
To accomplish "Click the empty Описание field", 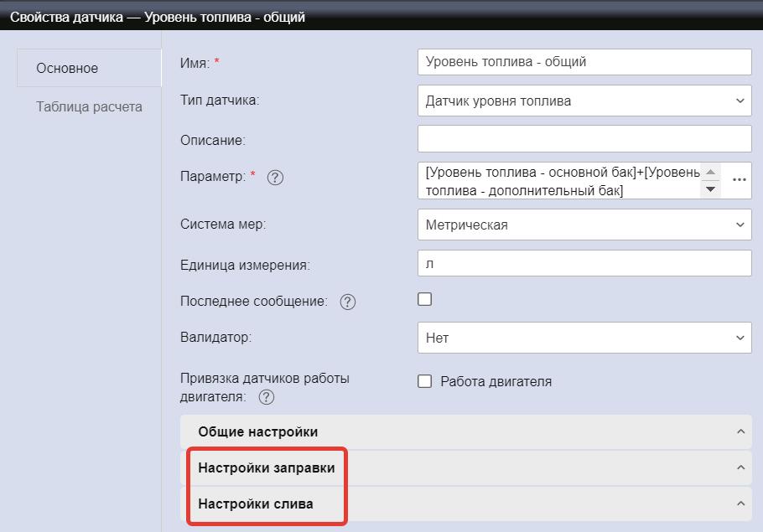I will 584,139.
